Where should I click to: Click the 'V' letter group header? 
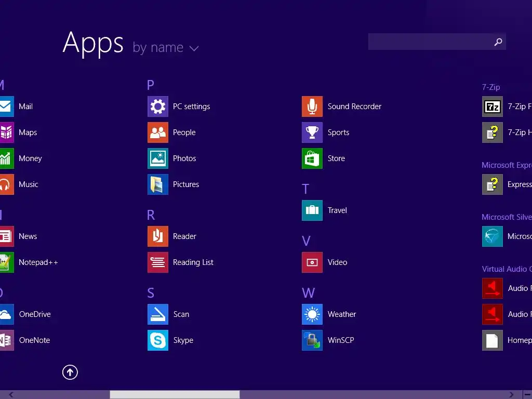point(306,241)
